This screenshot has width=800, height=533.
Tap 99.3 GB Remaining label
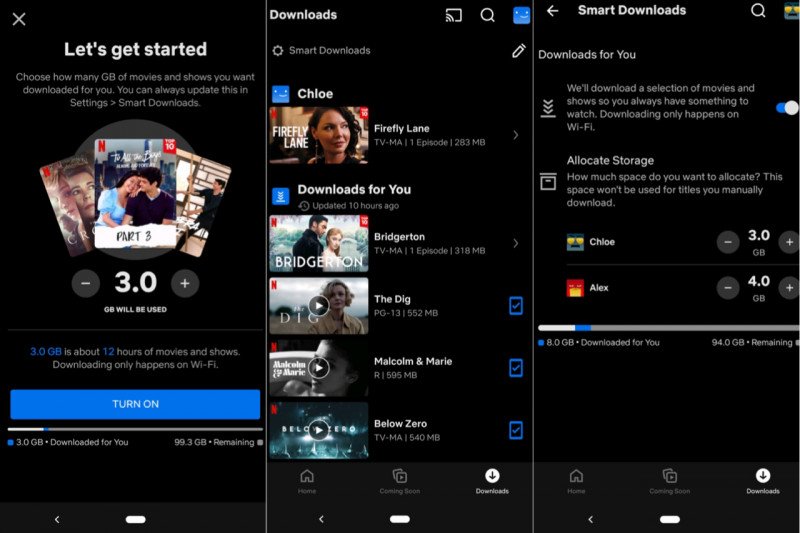[214, 442]
